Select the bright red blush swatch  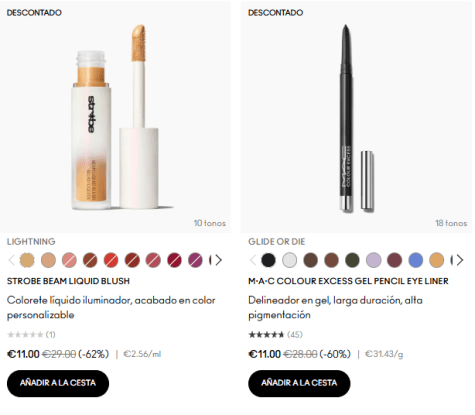click(111, 260)
